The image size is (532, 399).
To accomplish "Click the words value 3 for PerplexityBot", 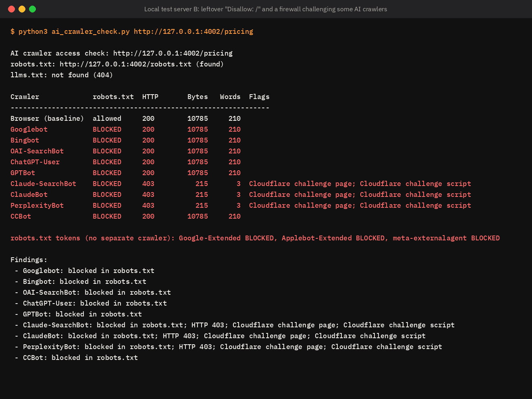I will click(239, 205).
